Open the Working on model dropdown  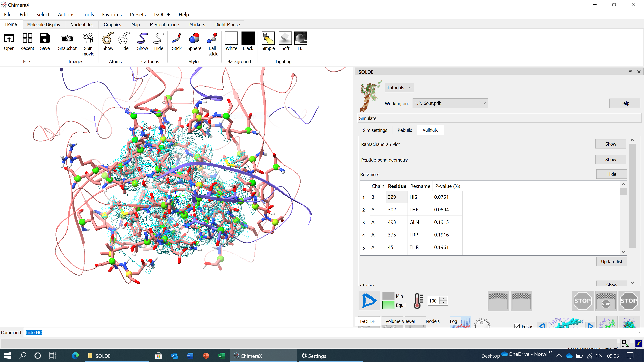tap(450, 103)
